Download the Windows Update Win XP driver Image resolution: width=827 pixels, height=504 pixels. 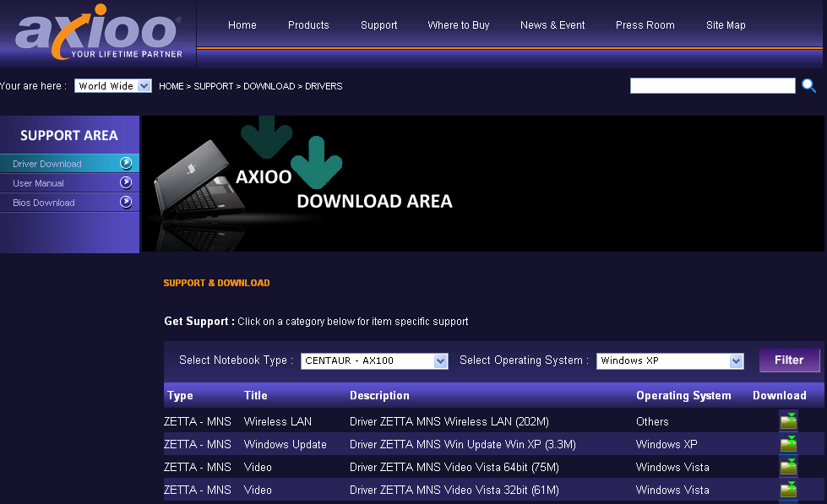click(x=788, y=443)
